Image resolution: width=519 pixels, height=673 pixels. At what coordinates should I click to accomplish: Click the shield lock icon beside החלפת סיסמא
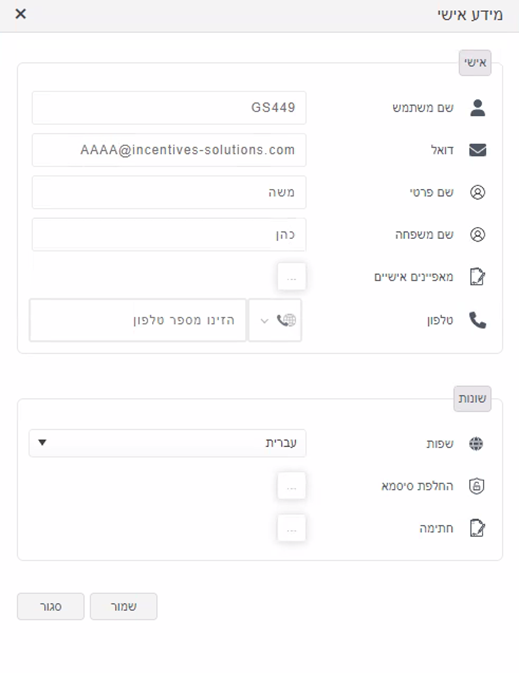(x=477, y=486)
